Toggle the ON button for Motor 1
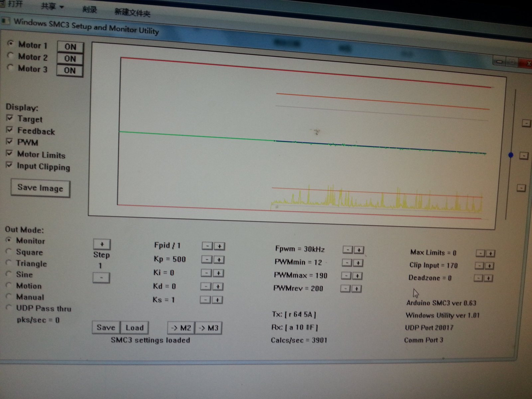 70,47
